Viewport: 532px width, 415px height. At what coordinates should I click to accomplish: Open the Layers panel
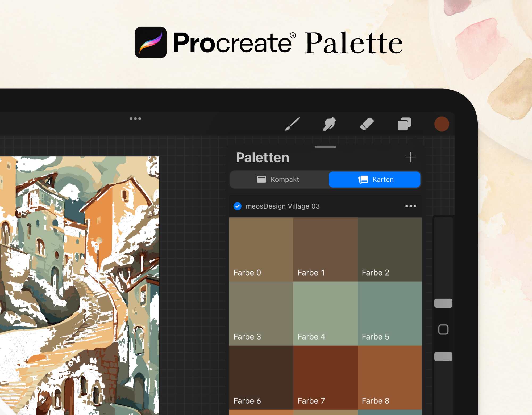click(404, 124)
